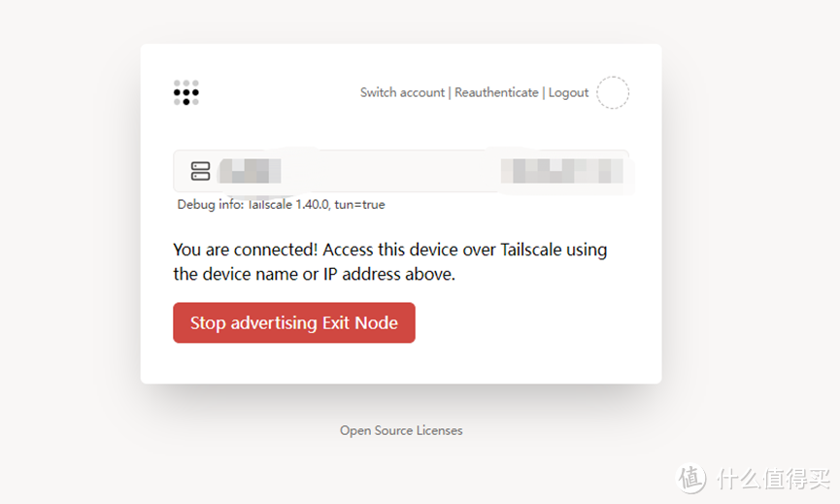Image resolution: width=840 pixels, height=504 pixels.
Task: Select the blurred device name
Action: point(250,171)
